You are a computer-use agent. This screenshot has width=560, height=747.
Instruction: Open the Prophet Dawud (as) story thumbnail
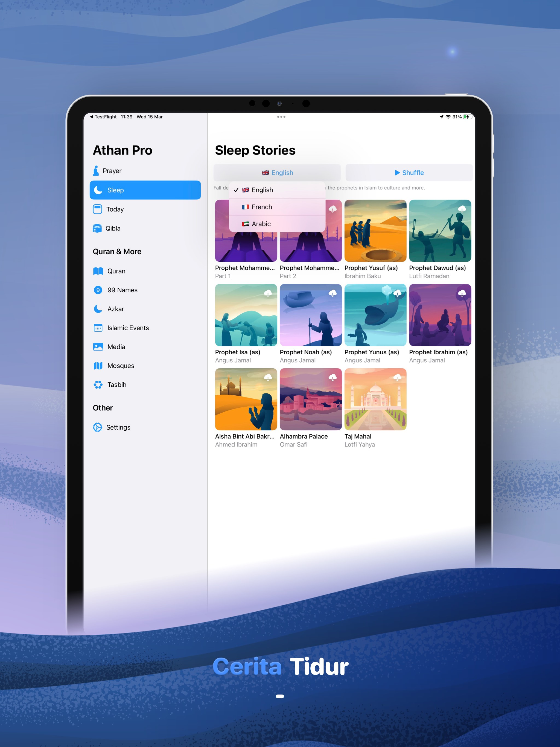pos(440,231)
